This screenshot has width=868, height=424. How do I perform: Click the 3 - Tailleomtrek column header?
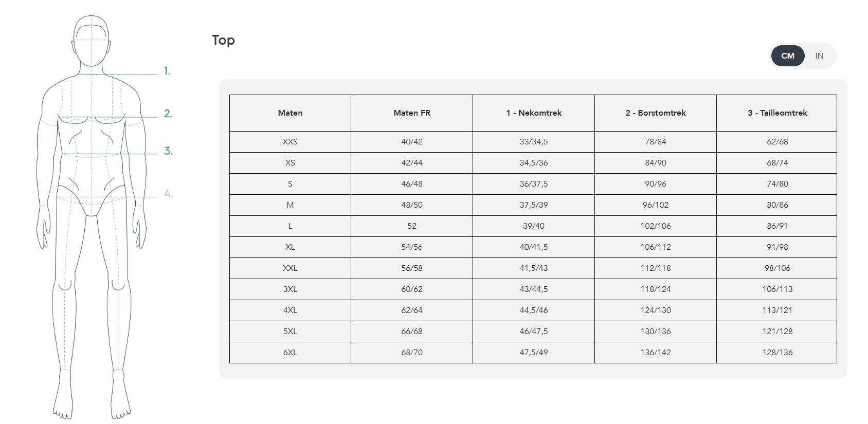point(777,113)
